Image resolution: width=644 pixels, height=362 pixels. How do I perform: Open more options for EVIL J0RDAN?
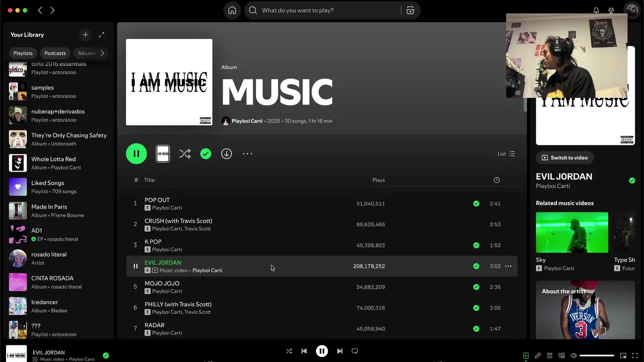pyautogui.click(x=508, y=266)
